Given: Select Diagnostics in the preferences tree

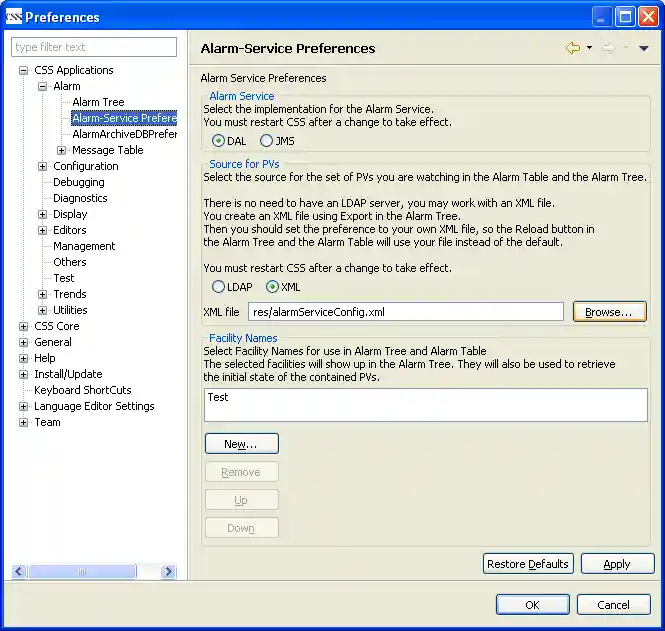Looking at the screenshot, I should click(x=80, y=198).
